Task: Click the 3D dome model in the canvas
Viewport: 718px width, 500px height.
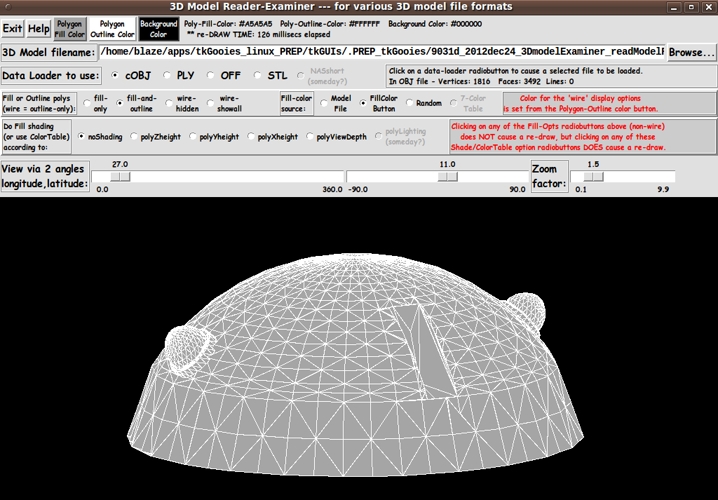Action: pos(355,366)
